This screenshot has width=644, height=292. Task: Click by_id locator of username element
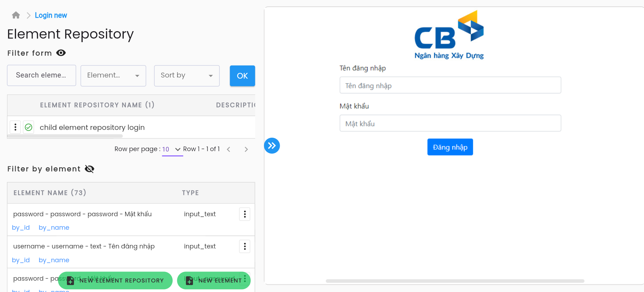pos(21,260)
